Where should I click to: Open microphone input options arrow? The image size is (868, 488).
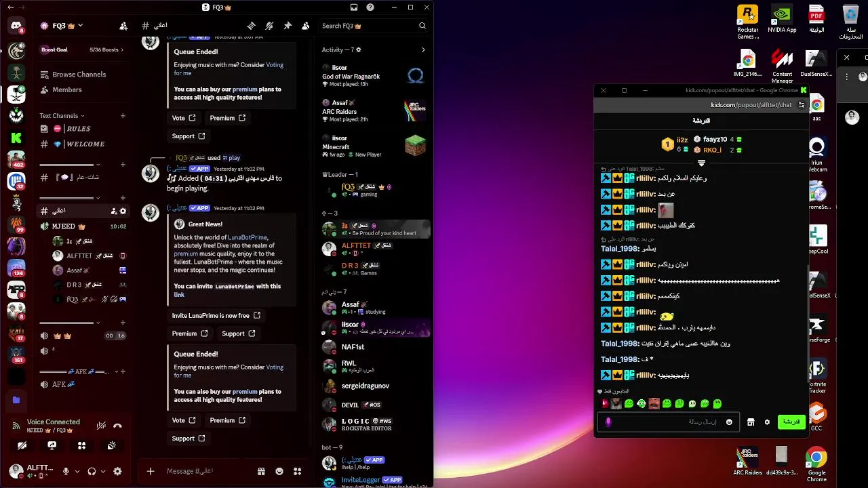(77, 472)
